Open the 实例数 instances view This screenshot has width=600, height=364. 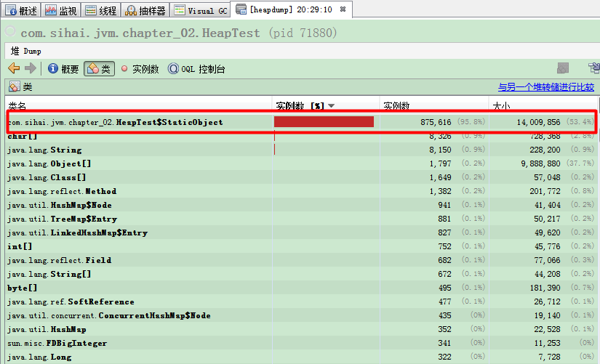click(140, 69)
